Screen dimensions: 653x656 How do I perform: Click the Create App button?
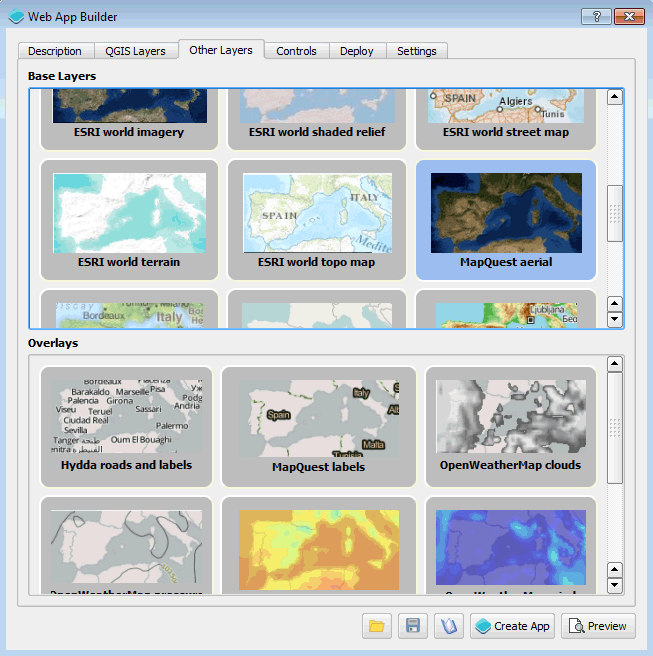(x=512, y=626)
